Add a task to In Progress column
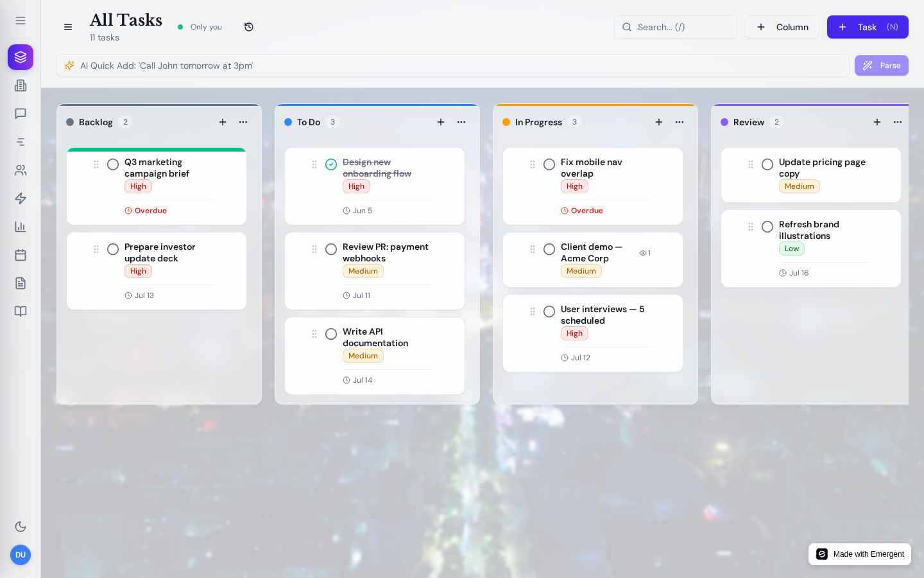Image resolution: width=924 pixels, height=578 pixels. click(659, 122)
